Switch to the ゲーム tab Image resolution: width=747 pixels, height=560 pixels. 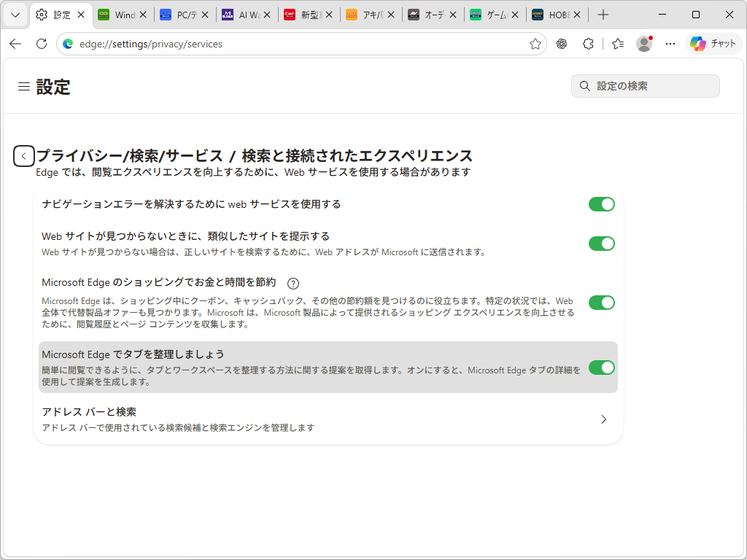(x=494, y=15)
